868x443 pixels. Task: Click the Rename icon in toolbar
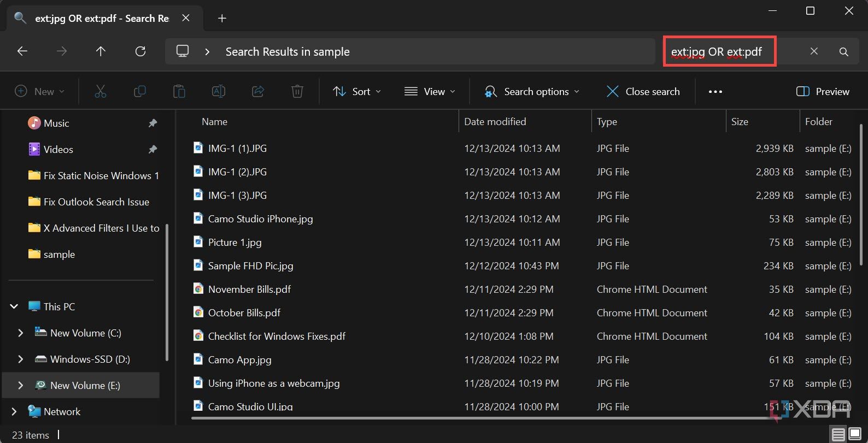pyautogui.click(x=219, y=91)
